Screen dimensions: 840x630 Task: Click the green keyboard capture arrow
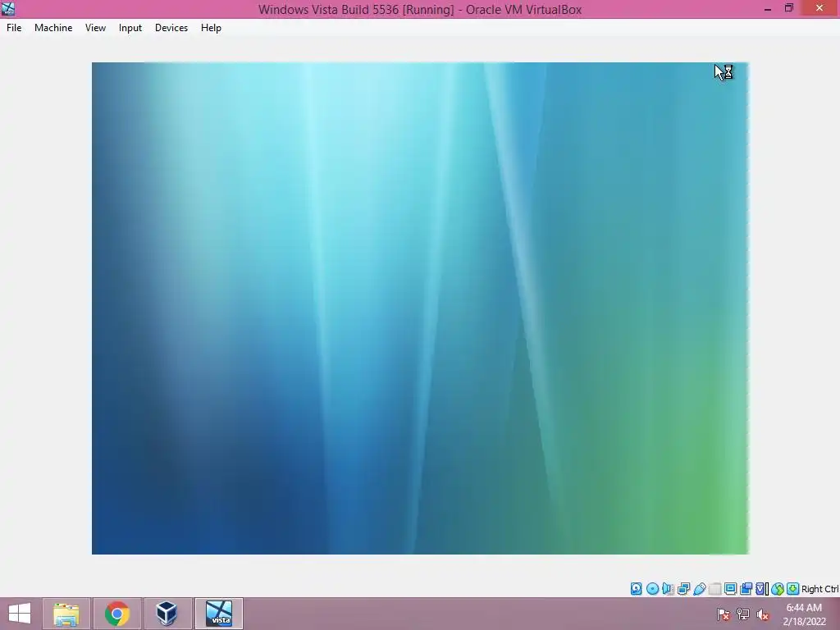pos(793,589)
